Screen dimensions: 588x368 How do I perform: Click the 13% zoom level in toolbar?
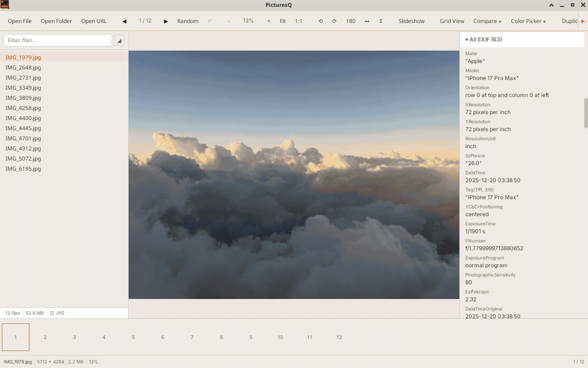[x=248, y=21]
